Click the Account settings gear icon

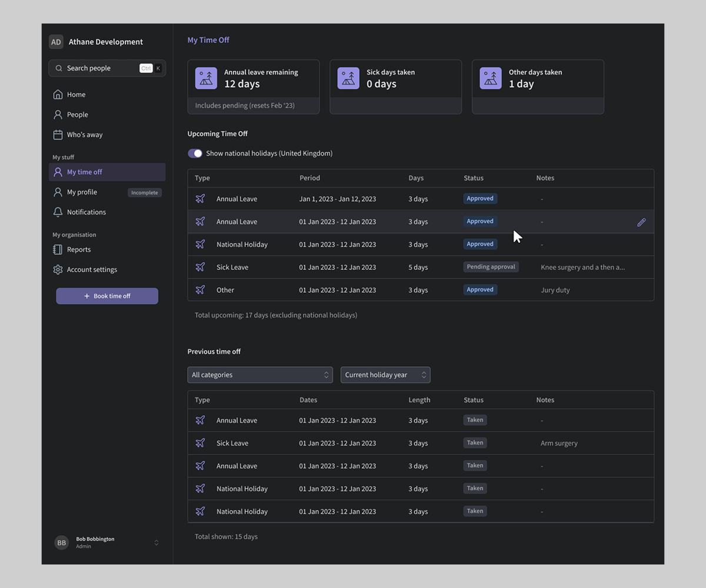click(x=58, y=270)
